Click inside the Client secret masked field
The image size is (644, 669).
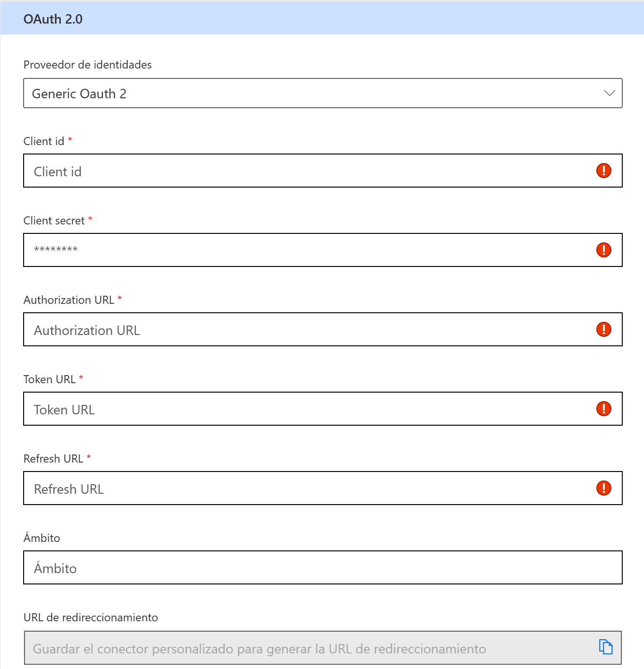tap(283, 250)
